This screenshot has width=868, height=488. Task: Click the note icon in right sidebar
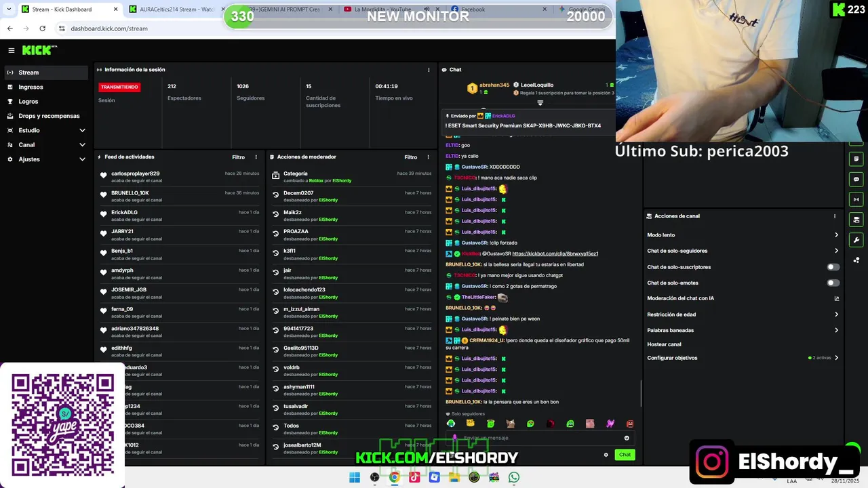tap(856, 159)
